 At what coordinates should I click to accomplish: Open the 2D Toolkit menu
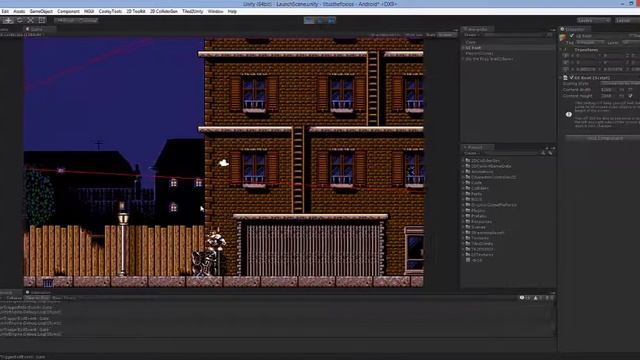pos(136,11)
